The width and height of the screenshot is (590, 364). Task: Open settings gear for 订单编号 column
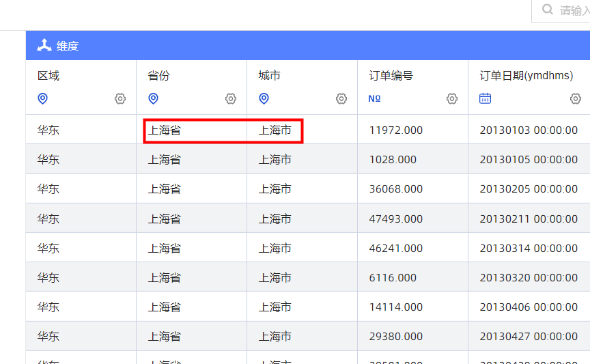[x=452, y=98]
